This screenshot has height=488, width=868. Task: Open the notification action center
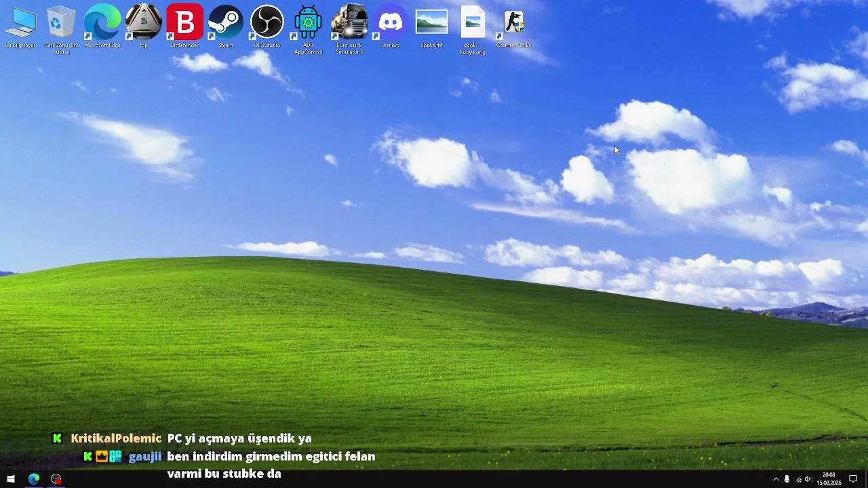(853, 479)
